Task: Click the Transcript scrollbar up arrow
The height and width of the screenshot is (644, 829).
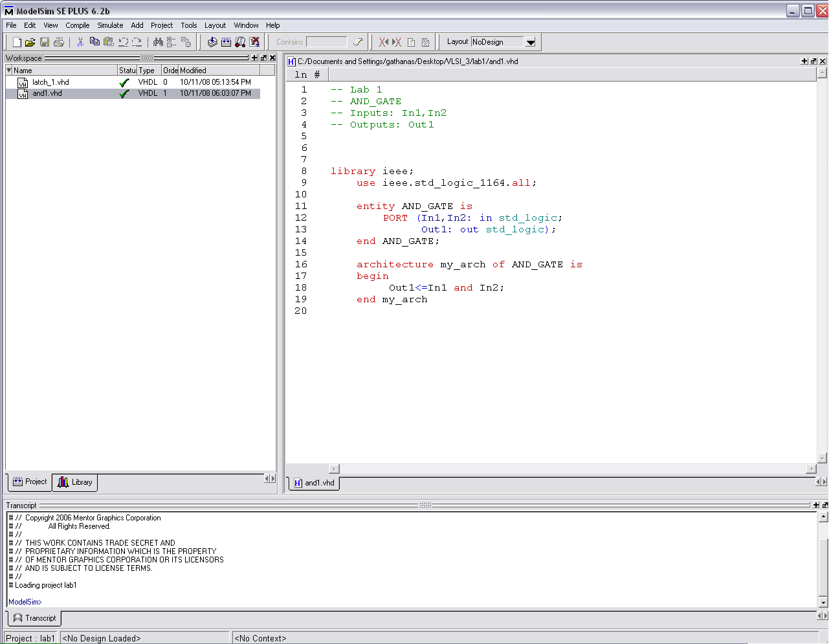Action: pos(823,516)
